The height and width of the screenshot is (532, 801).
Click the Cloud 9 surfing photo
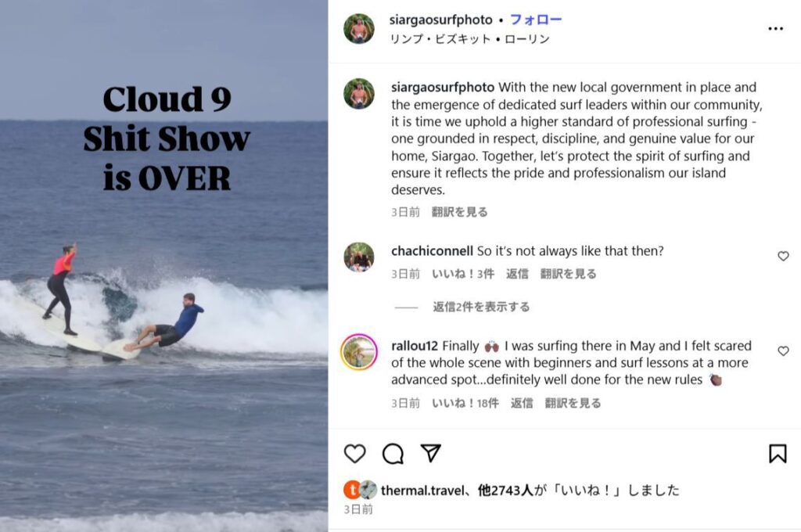[x=164, y=266]
